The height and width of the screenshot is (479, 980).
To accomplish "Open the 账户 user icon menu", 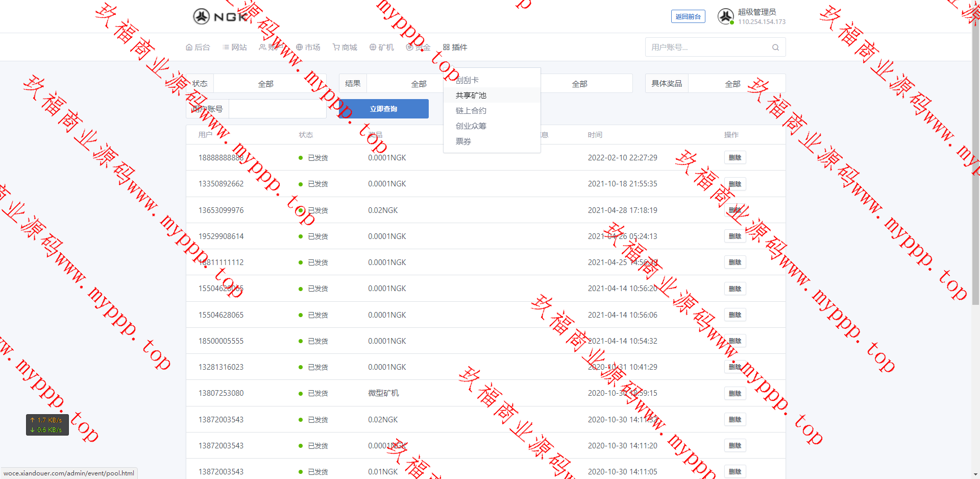I will 272,47.
